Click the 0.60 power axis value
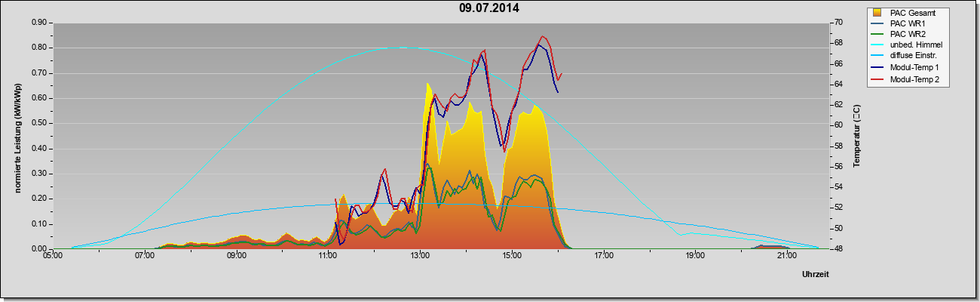The height and width of the screenshot is (302, 980). click(x=39, y=98)
